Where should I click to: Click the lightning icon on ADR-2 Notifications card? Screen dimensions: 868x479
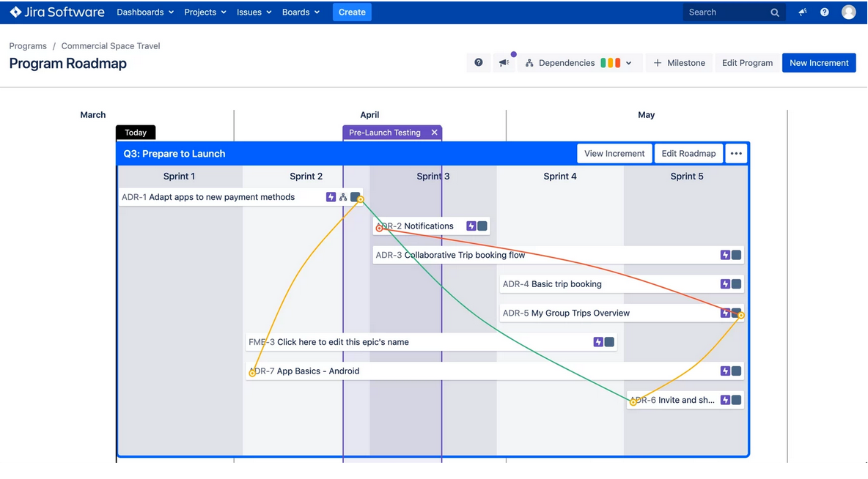click(470, 226)
